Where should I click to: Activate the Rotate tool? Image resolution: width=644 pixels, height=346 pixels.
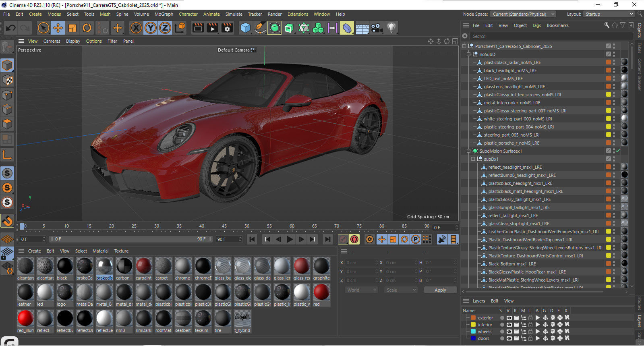point(87,28)
